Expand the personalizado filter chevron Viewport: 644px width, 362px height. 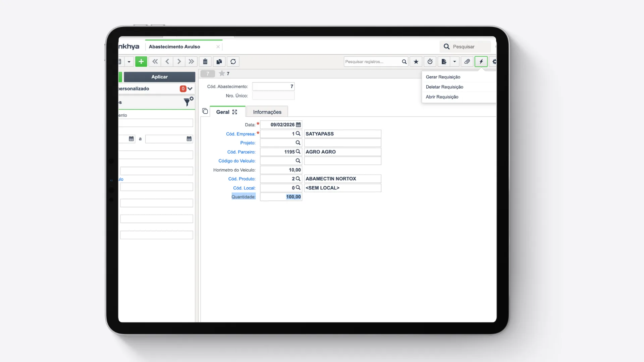(190, 89)
